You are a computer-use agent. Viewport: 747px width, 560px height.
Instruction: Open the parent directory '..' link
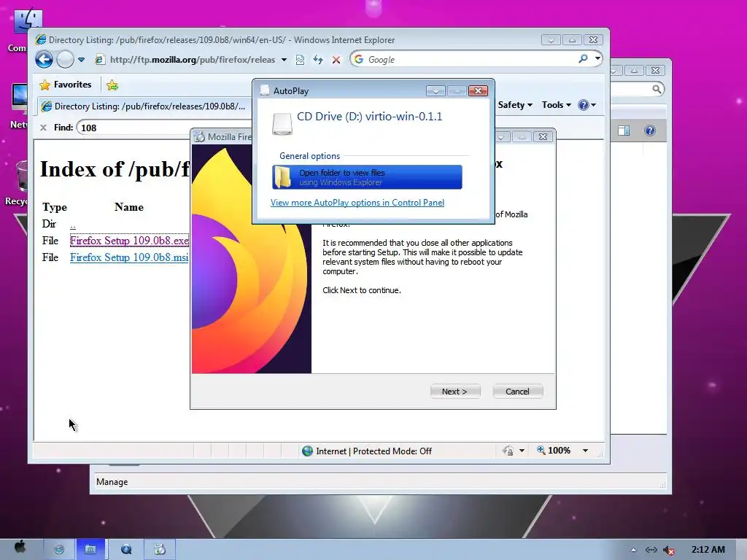pyautogui.click(x=73, y=225)
